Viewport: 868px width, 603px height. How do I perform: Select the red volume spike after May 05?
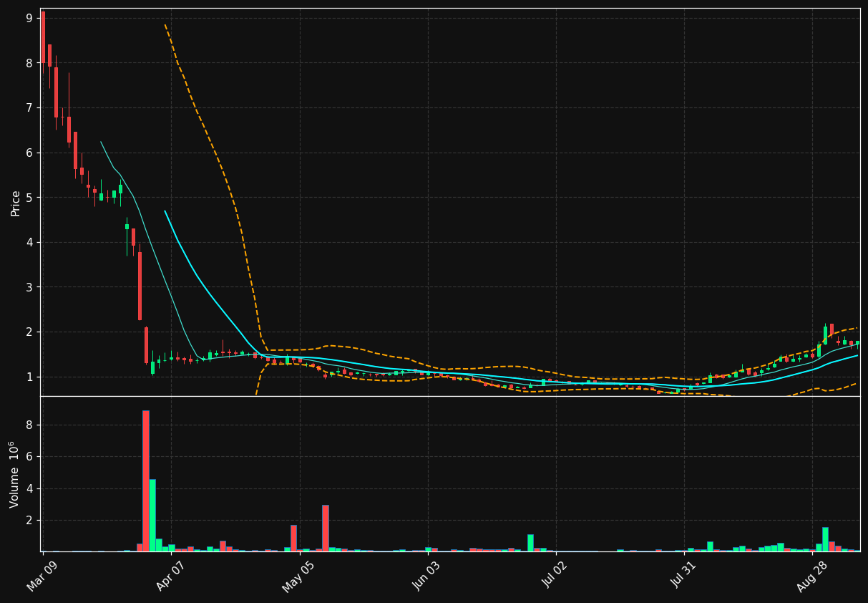pyautogui.click(x=326, y=528)
